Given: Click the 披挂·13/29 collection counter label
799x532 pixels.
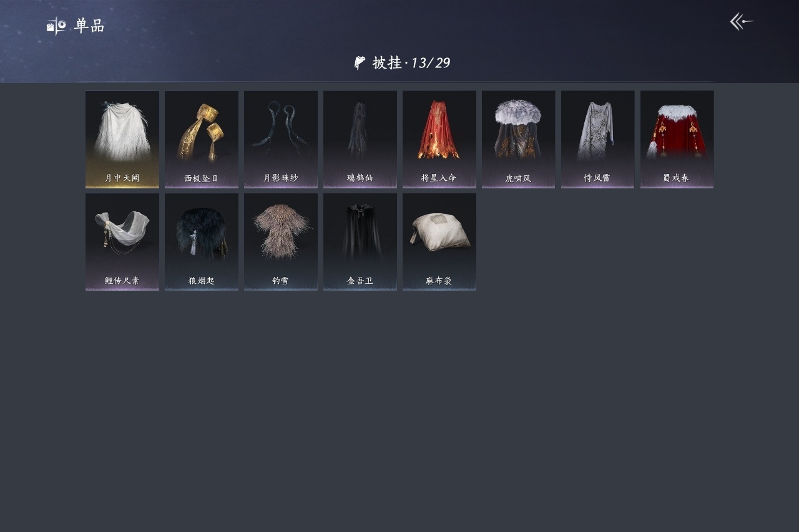Looking at the screenshot, I should 411,62.
